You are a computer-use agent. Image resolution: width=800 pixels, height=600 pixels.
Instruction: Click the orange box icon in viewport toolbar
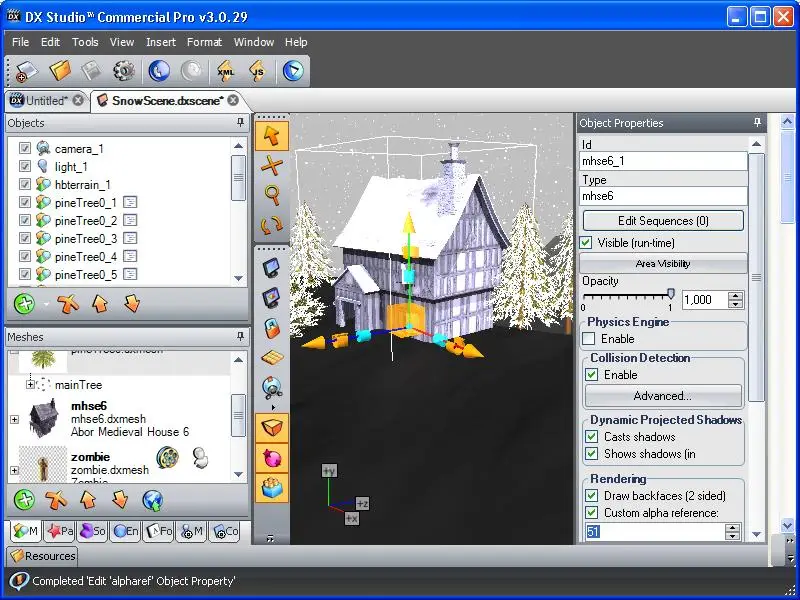coord(272,429)
